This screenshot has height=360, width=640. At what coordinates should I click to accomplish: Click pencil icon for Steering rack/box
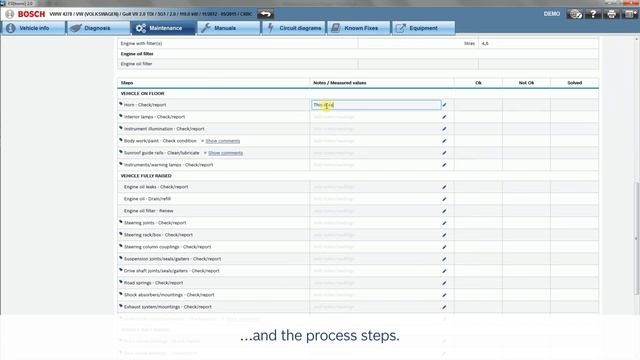point(444,235)
